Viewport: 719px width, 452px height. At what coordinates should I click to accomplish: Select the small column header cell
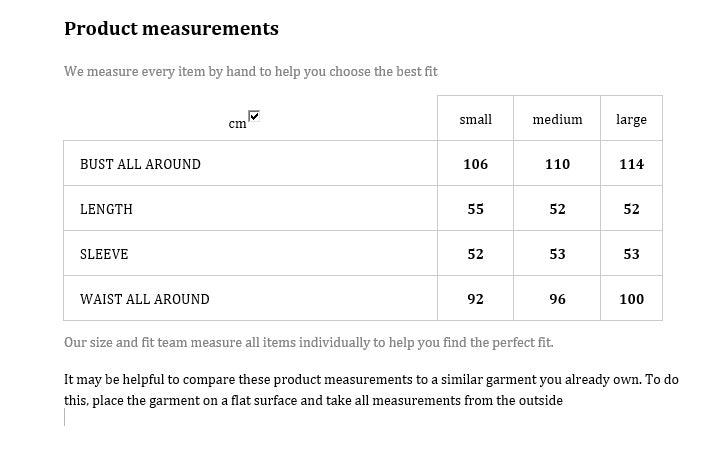click(475, 119)
